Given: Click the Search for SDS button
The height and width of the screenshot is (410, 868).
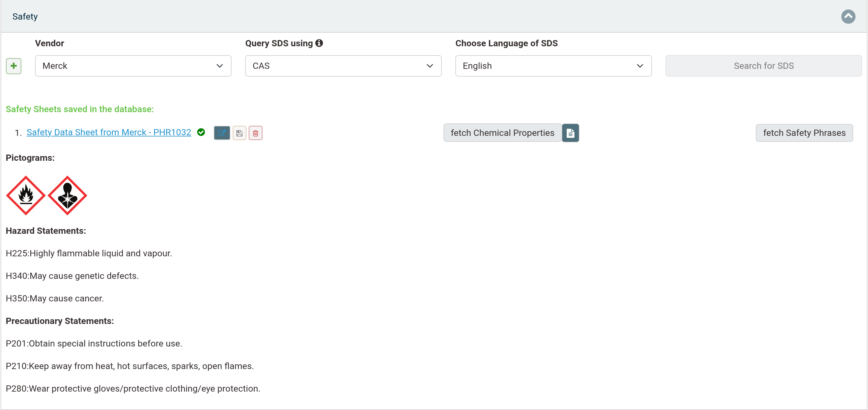Looking at the screenshot, I should click(x=764, y=66).
